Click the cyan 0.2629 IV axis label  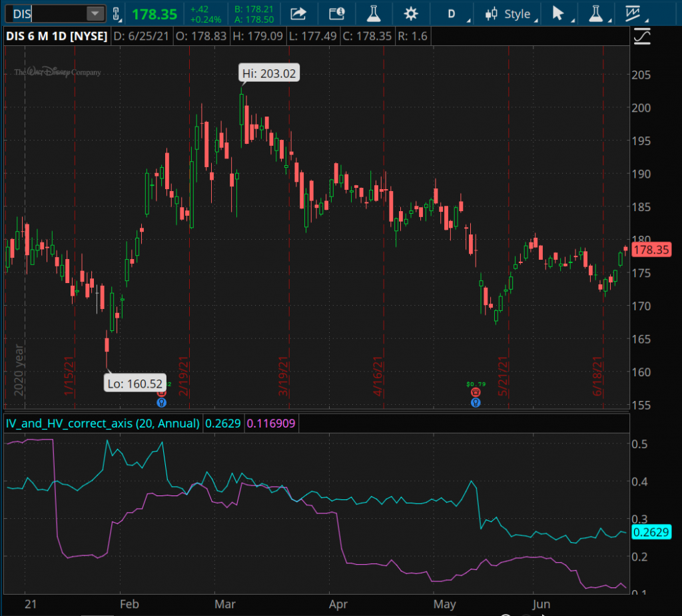click(651, 532)
